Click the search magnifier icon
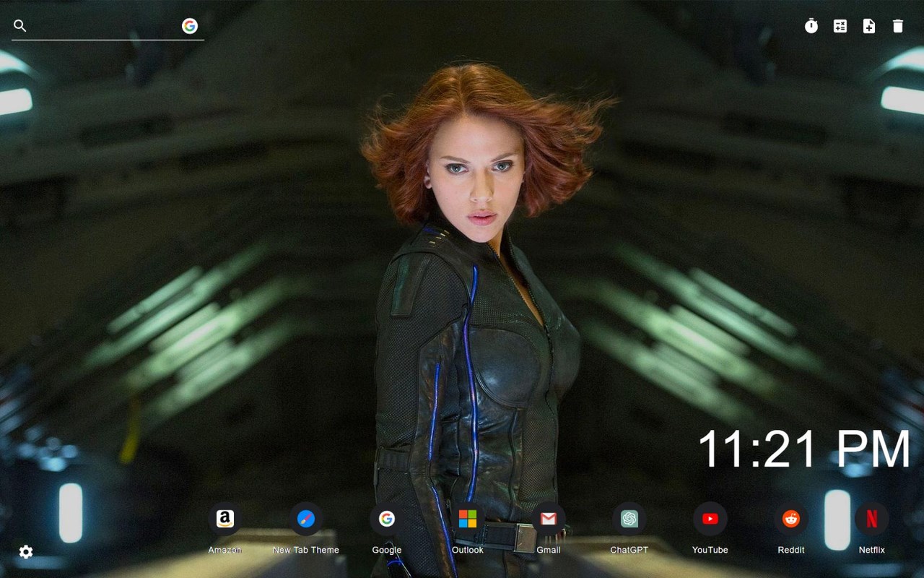This screenshot has height=578, width=924. point(20,26)
